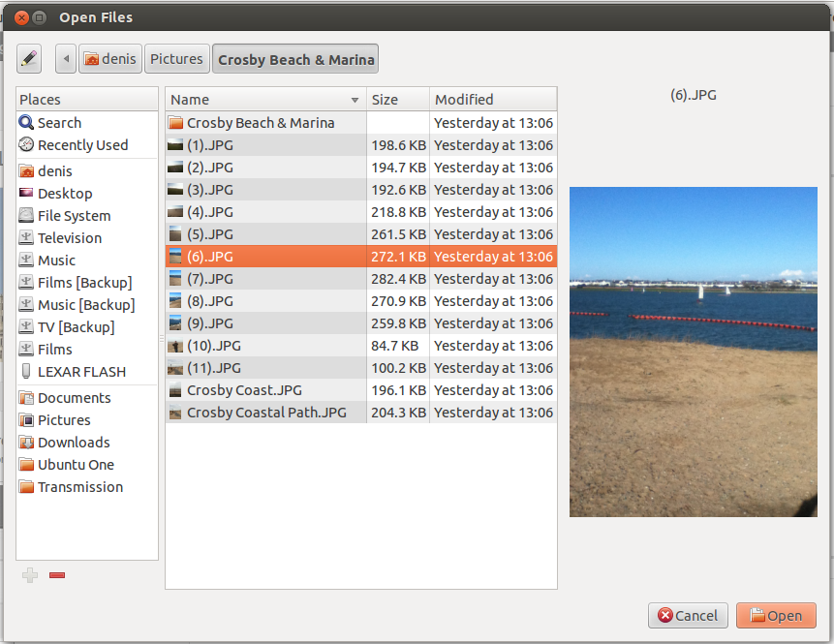
Task: Click the Places header
Action: point(87,100)
